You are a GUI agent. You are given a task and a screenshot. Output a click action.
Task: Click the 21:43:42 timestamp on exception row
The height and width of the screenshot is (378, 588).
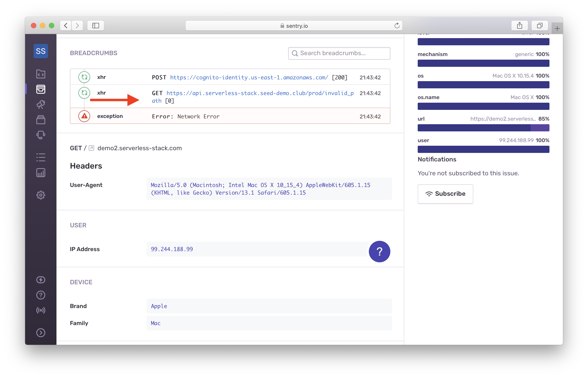pos(370,116)
